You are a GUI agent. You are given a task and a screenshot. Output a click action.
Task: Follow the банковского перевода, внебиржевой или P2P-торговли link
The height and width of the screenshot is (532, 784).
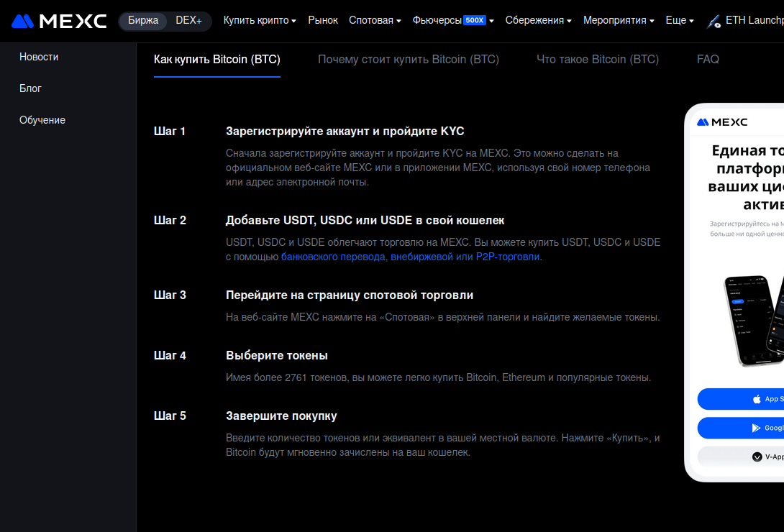(410, 257)
